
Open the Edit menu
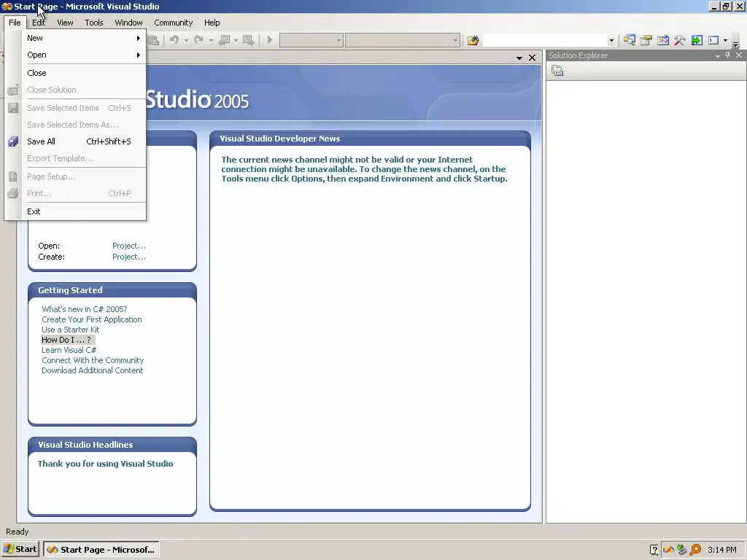click(x=39, y=23)
